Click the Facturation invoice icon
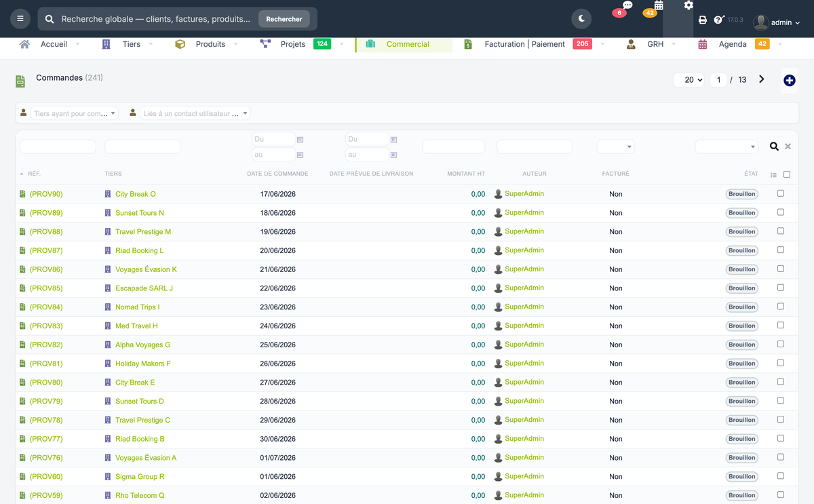 (x=468, y=44)
